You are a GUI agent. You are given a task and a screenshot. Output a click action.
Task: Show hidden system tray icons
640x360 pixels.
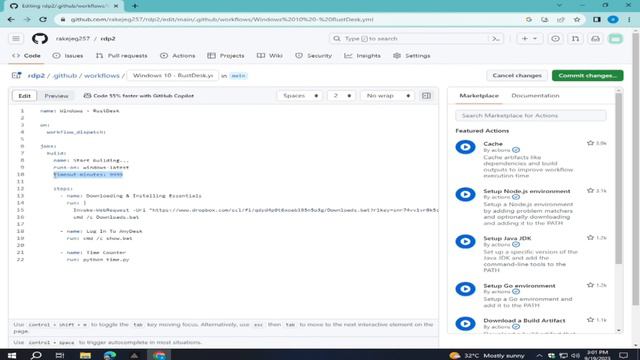(x=539, y=356)
